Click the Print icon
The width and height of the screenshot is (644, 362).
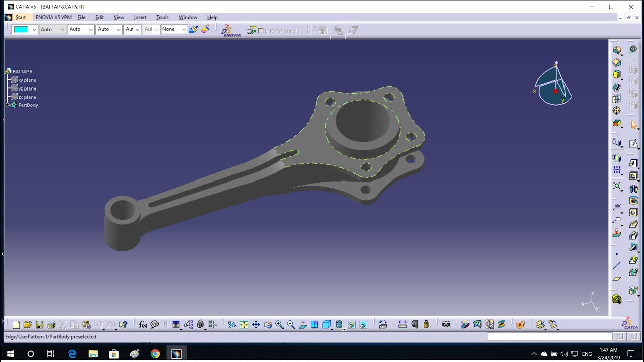coord(51,325)
